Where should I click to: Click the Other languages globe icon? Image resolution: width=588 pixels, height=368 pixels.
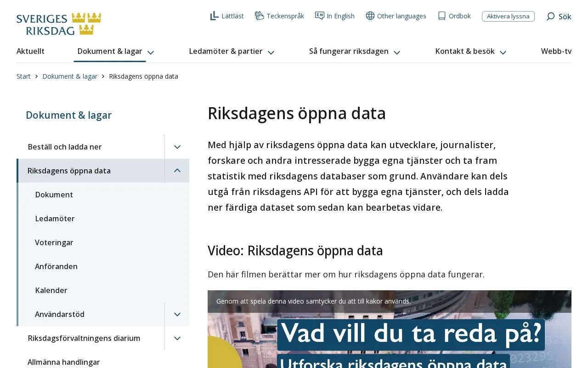click(x=370, y=16)
